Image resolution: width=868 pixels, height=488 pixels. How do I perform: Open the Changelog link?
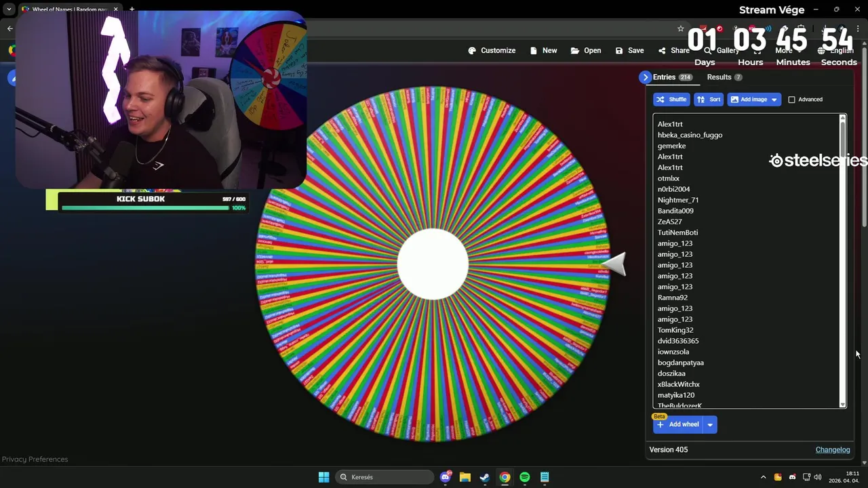click(x=832, y=450)
